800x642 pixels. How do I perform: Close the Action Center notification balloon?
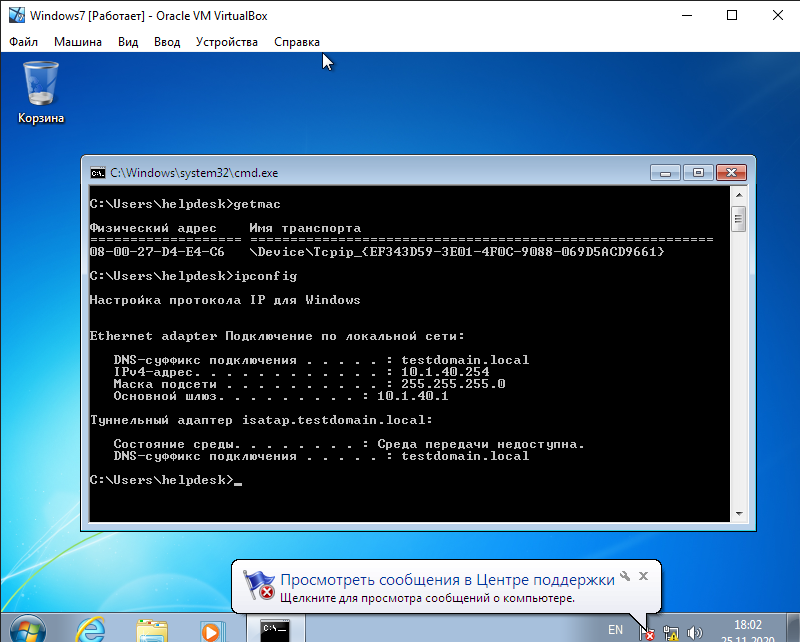point(643,576)
